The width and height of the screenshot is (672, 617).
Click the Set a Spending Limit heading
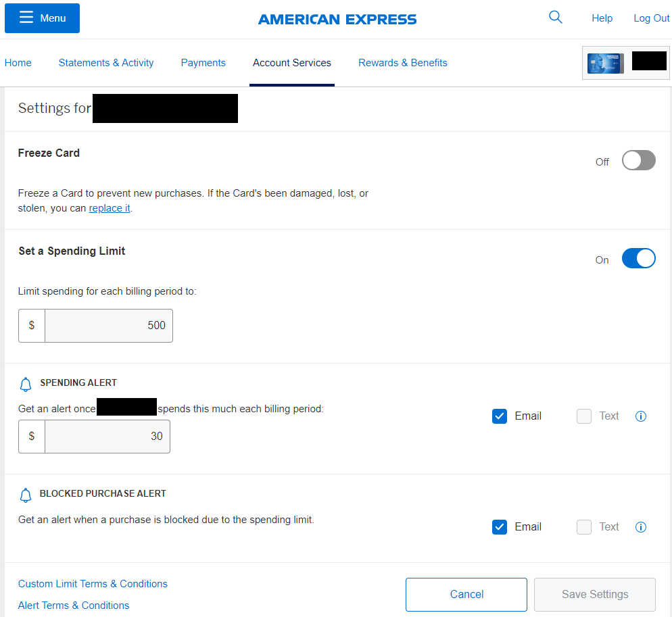(72, 251)
